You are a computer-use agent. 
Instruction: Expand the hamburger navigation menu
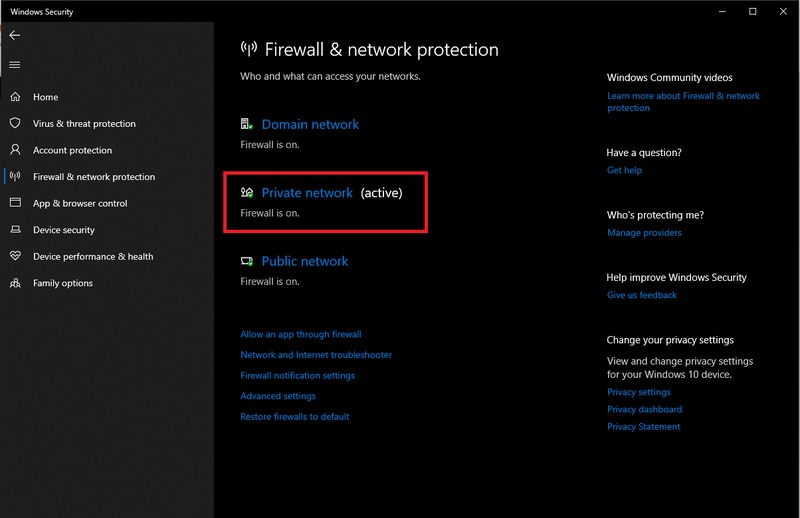pos(14,65)
